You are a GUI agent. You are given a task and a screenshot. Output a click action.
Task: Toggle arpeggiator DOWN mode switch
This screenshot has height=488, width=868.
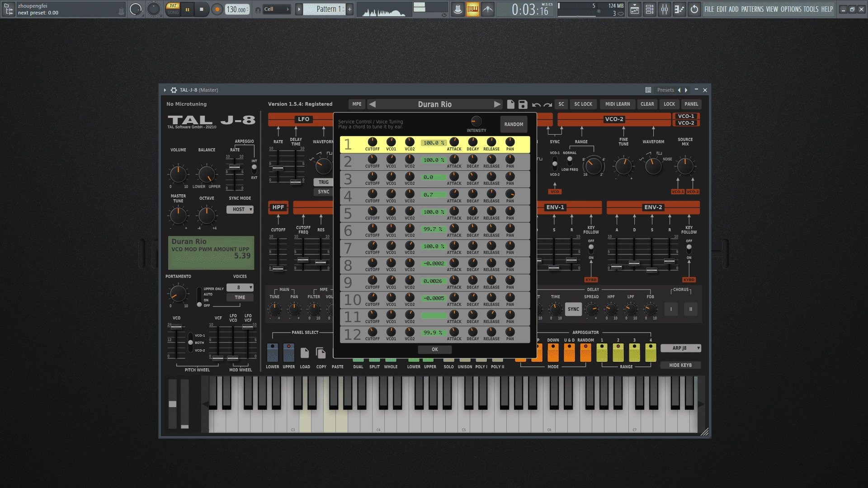(x=553, y=352)
